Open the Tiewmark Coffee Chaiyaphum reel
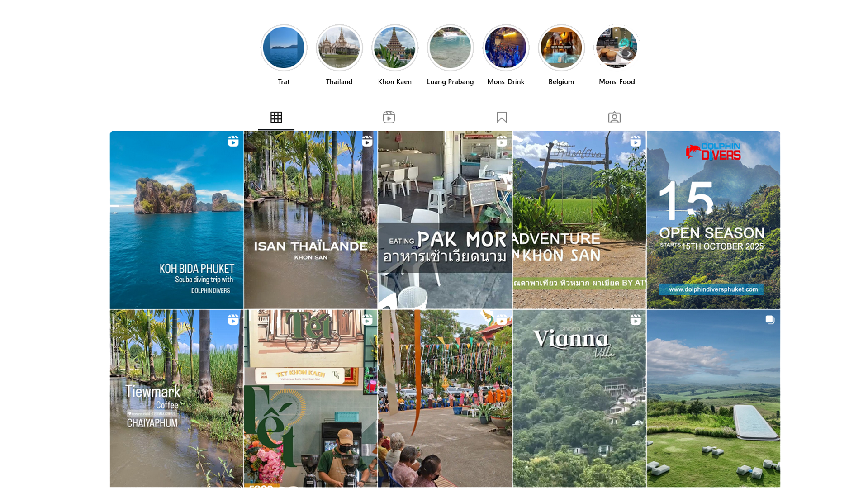 [x=176, y=398]
